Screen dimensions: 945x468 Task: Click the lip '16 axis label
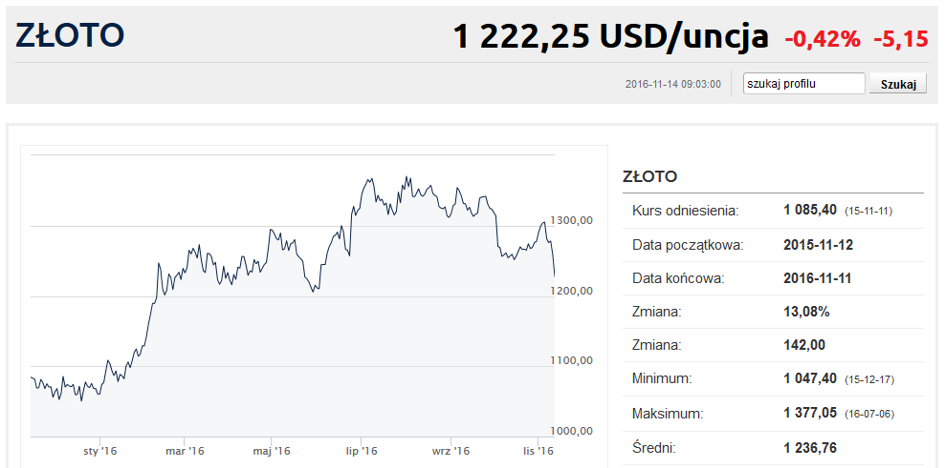[x=361, y=451]
